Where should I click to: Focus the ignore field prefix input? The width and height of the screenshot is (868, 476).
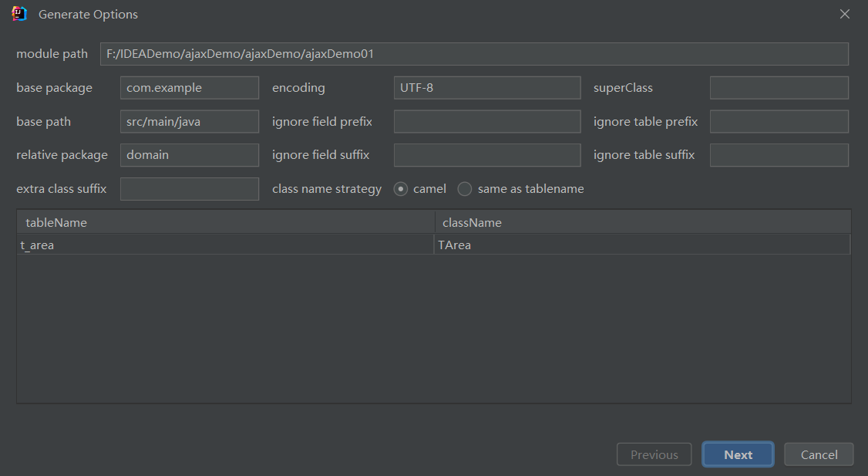(486, 121)
